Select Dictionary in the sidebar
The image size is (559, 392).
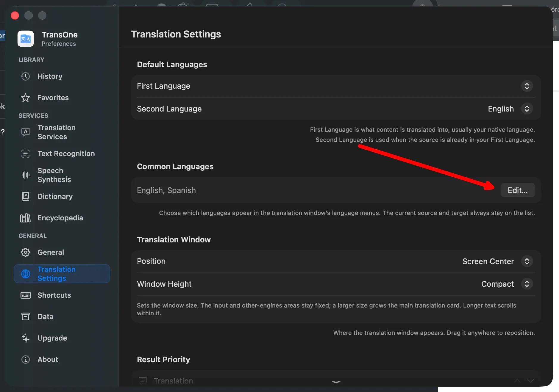coord(62,197)
